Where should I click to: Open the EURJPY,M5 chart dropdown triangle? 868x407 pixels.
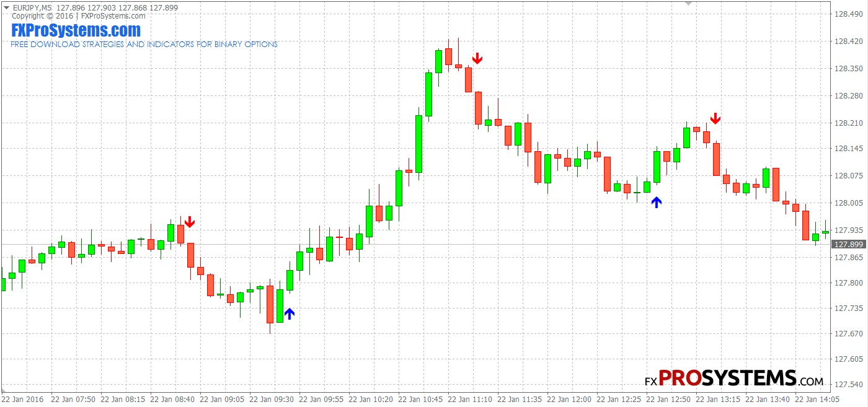(x=6, y=7)
